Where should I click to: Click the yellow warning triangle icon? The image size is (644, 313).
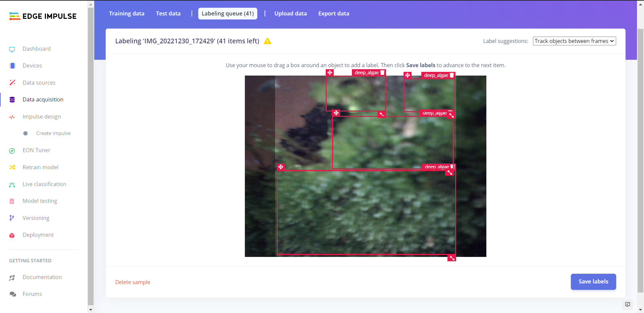[x=267, y=41]
